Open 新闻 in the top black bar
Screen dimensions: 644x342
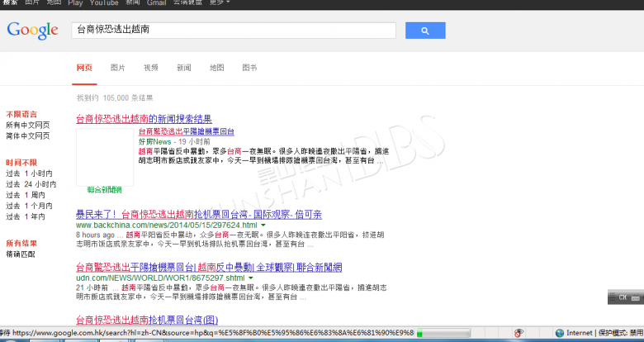pos(133,2)
